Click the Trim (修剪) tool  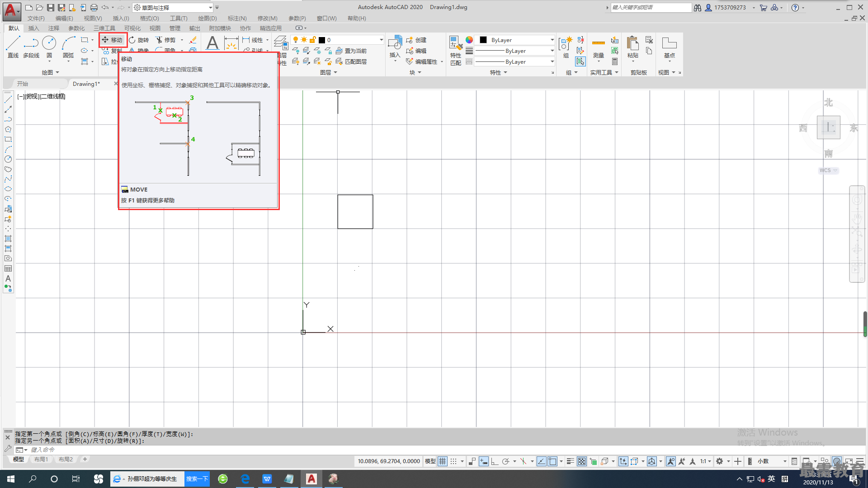click(x=165, y=40)
